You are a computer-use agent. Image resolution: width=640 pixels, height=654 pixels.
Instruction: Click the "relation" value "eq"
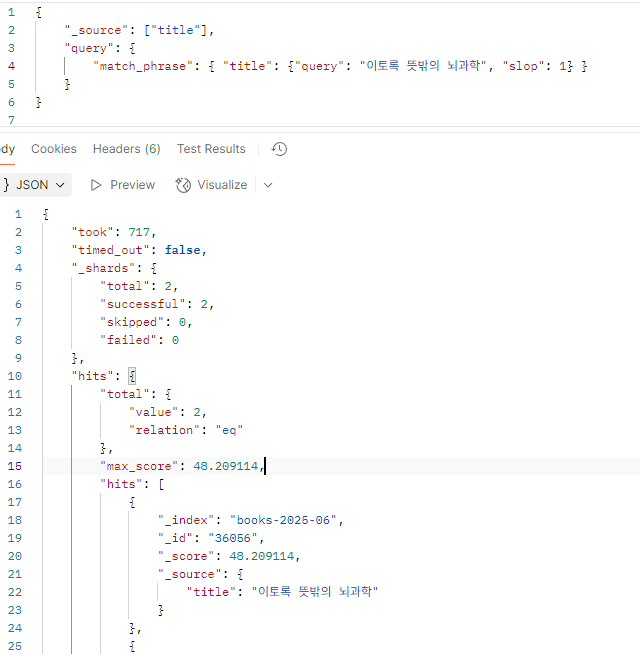229,430
